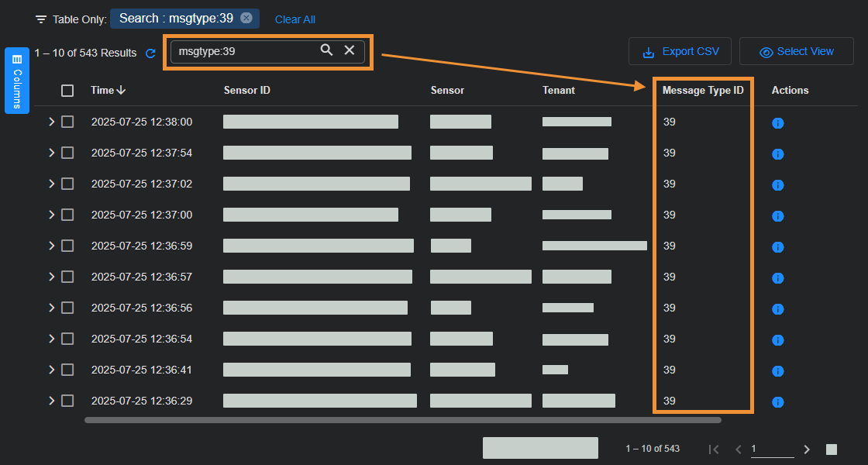
Task: Open info for the 12:36:29 row
Action: (778, 402)
